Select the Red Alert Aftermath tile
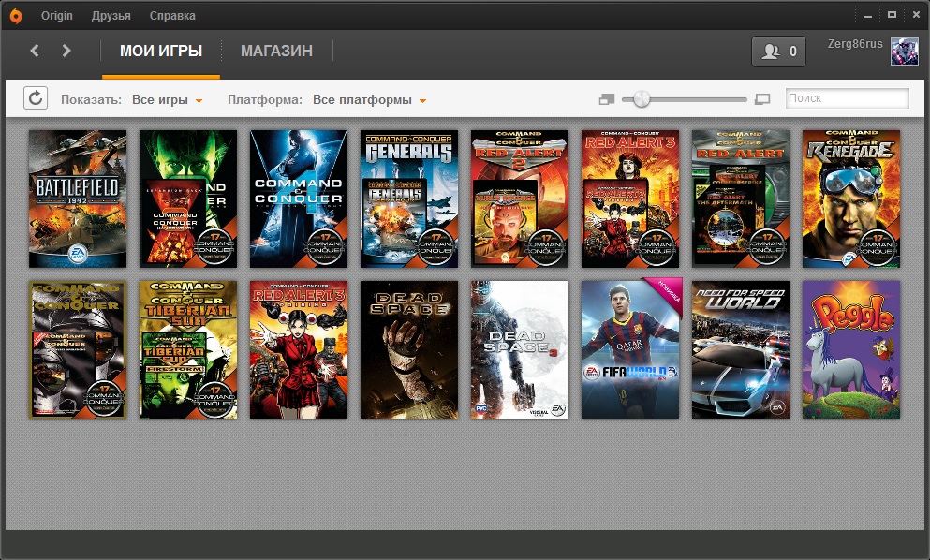The height and width of the screenshot is (560, 930). (x=741, y=199)
